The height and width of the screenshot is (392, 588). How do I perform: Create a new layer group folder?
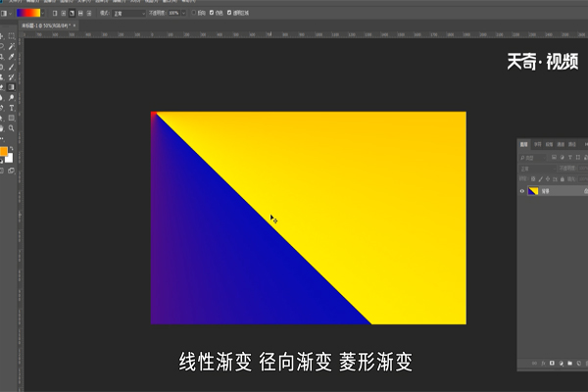[x=570, y=364]
